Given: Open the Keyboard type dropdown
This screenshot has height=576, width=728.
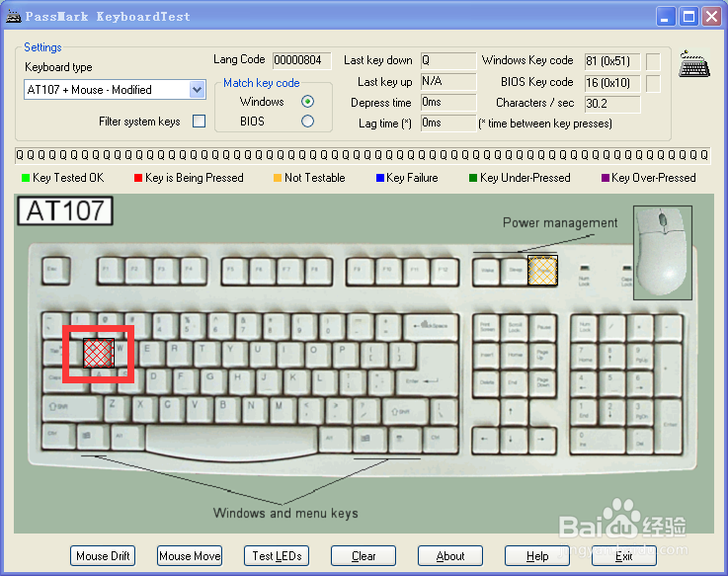Looking at the screenshot, I should [x=116, y=90].
